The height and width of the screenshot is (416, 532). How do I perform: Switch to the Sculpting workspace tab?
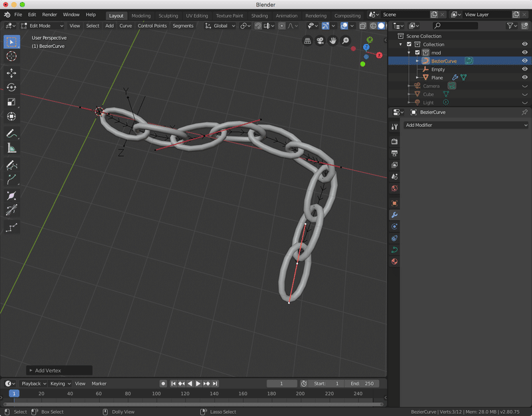(x=168, y=15)
